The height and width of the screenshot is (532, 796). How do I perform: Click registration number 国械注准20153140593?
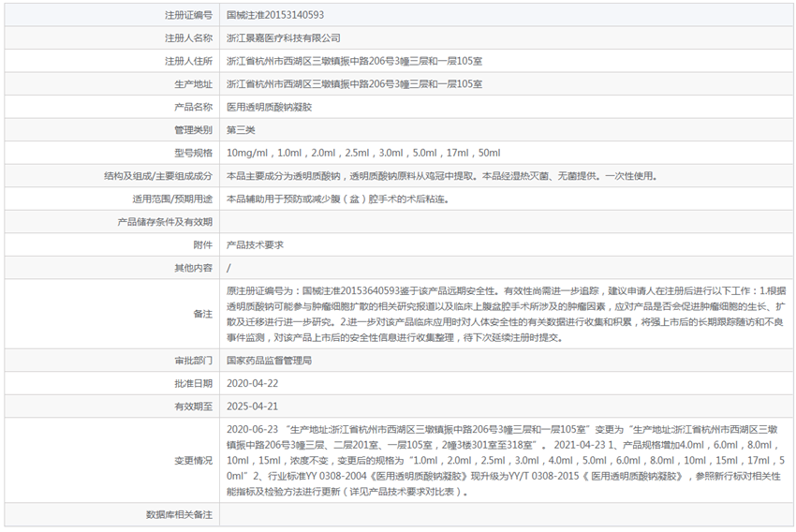(275, 15)
